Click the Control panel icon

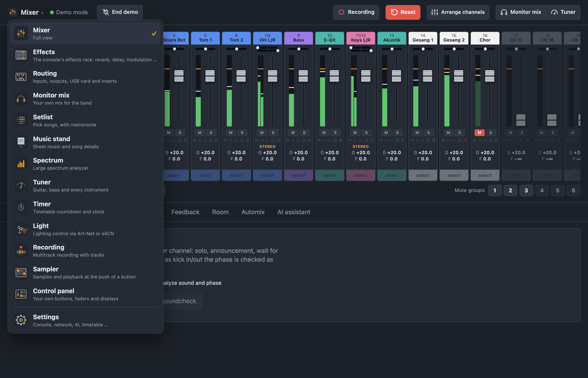(21, 294)
